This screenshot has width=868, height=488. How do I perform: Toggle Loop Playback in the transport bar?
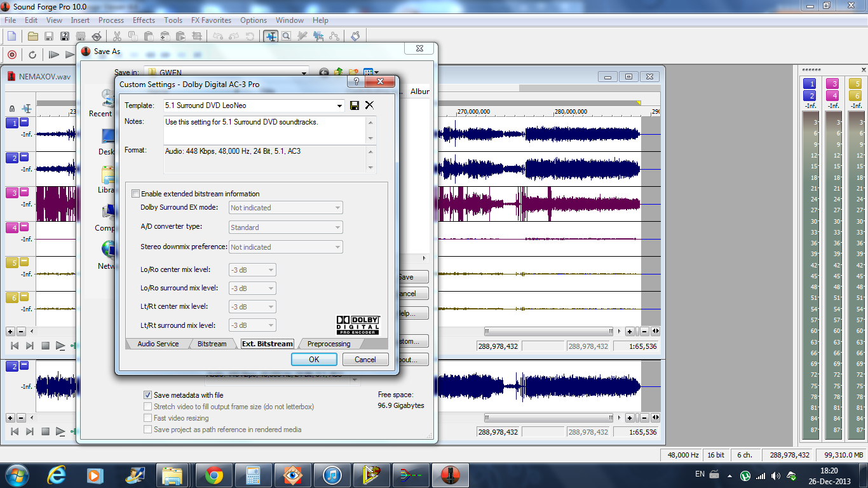tap(32, 55)
